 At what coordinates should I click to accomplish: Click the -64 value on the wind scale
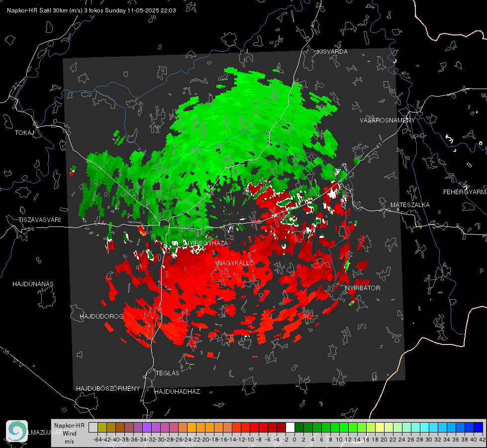97,440
